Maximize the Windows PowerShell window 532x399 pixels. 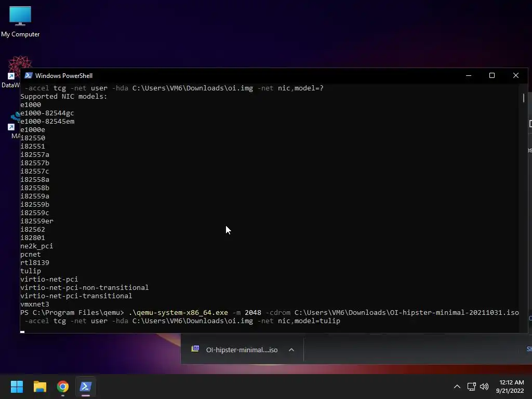492,75
